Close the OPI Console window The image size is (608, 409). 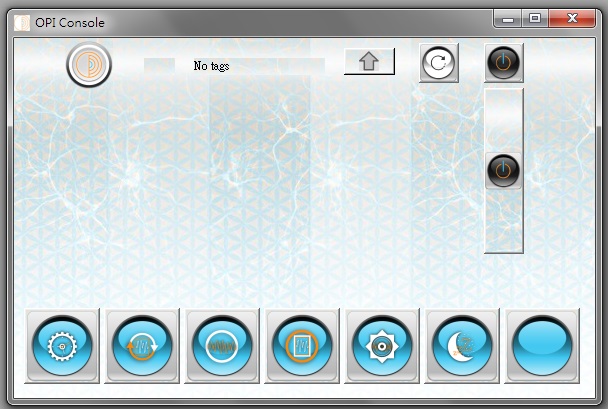(x=572, y=19)
